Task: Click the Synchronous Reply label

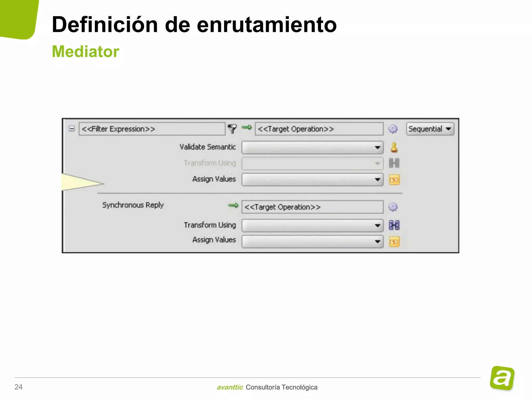Action: coord(133,205)
